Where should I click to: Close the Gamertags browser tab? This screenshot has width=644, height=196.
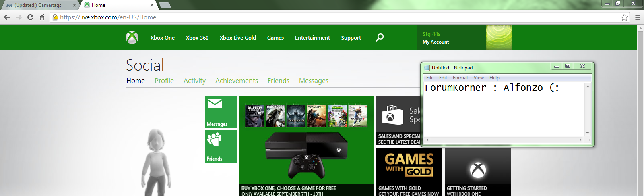[74, 5]
